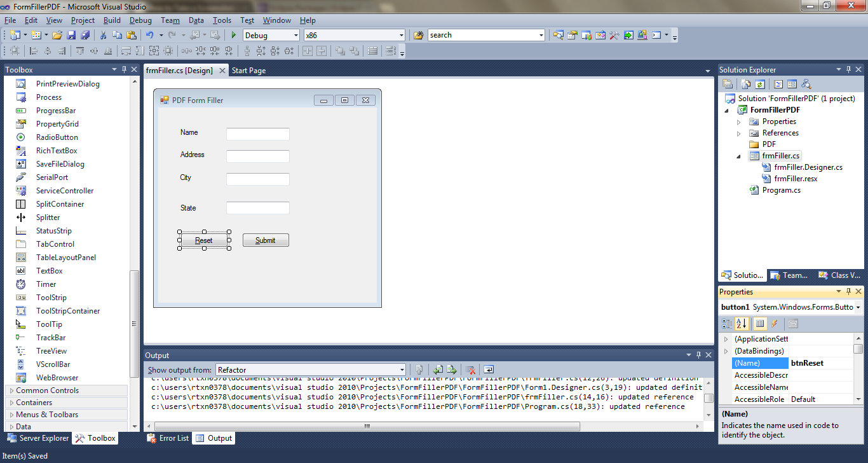
Task: Click the Undo toolbar icon
Action: (151, 35)
